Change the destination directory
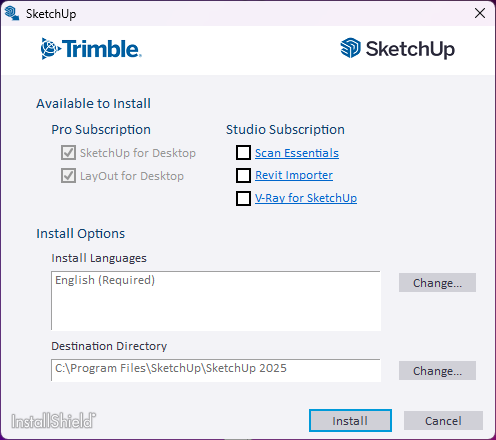The width and height of the screenshot is (496, 440). pyautogui.click(x=437, y=371)
